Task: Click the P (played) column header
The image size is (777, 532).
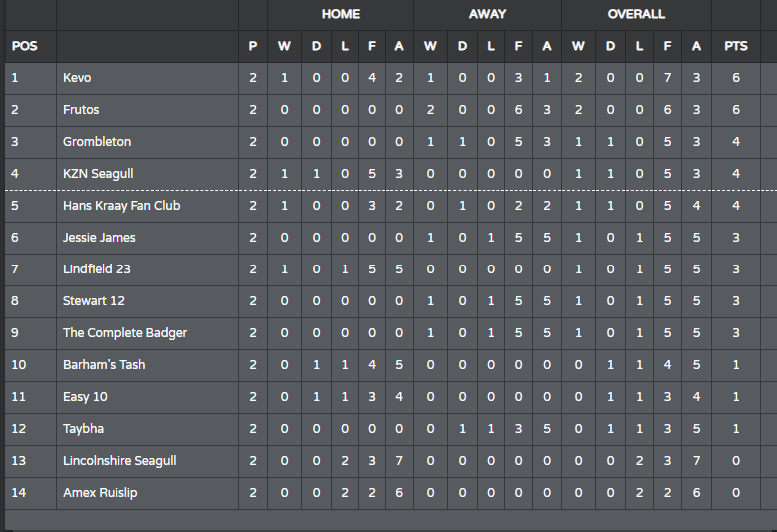Action: (x=253, y=46)
